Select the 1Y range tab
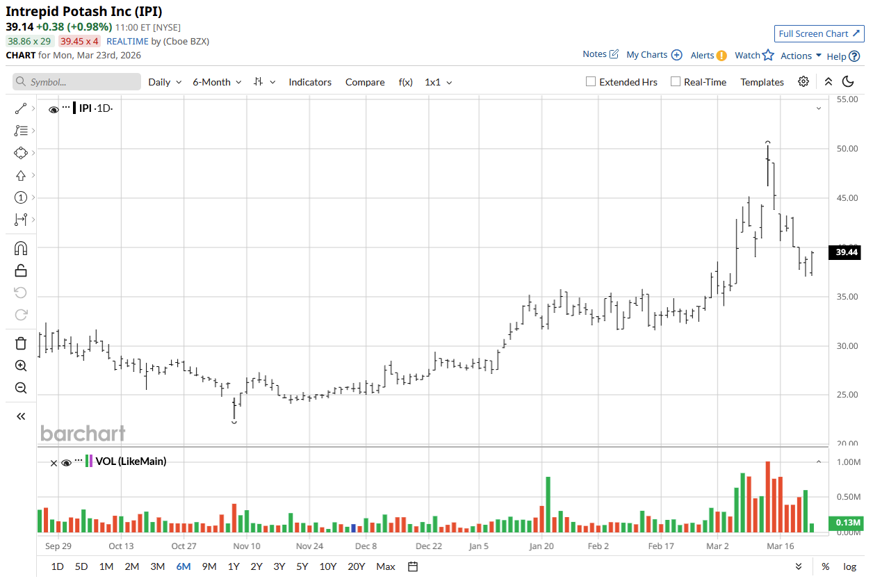Viewport: 873px width, 588px height. [234, 566]
